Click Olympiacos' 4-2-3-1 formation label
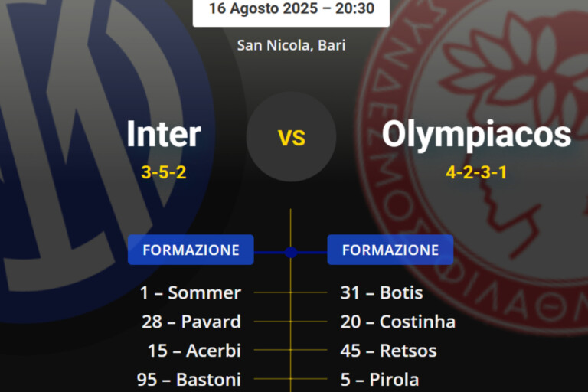The height and width of the screenshot is (392, 588). [x=476, y=172]
